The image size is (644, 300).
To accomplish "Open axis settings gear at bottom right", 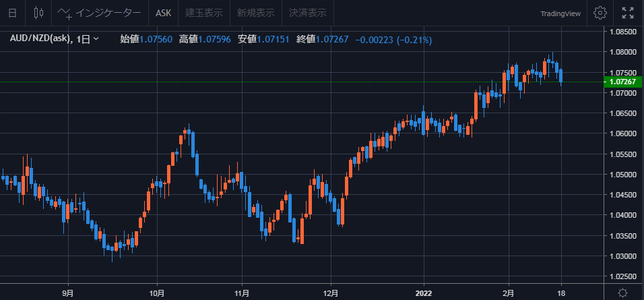I will (622, 293).
